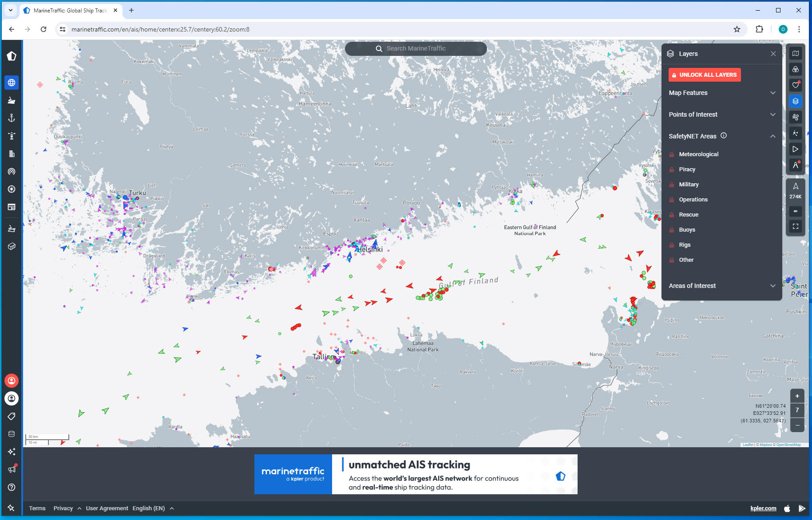The height and width of the screenshot is (520, 812).
Task: Enable the Rescue SafetyNET layer
Action: (x=688, y=215)
